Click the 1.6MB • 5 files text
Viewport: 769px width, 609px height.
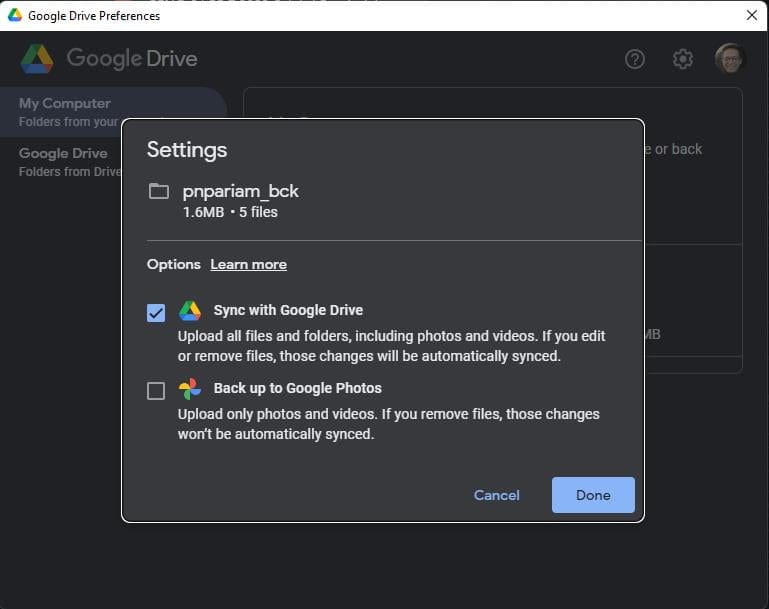(230, 212)
